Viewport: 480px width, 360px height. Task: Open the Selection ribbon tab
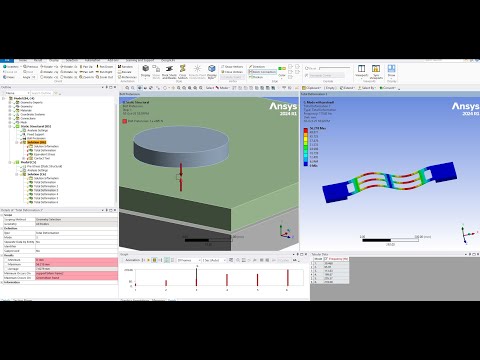coord(72,60)
